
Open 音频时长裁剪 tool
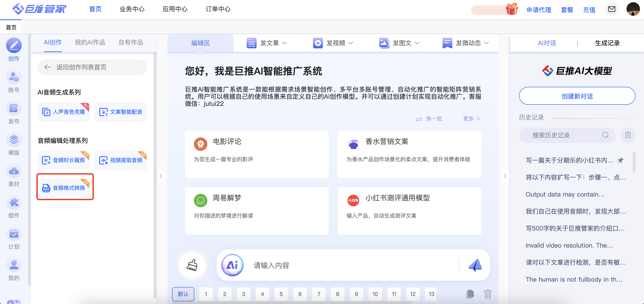[x=64, y=160]
